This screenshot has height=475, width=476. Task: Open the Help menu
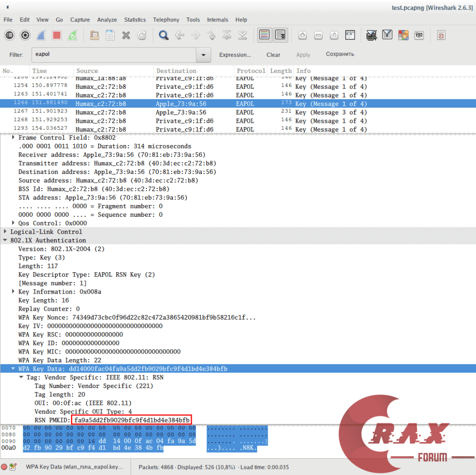[x=241, y=20]
